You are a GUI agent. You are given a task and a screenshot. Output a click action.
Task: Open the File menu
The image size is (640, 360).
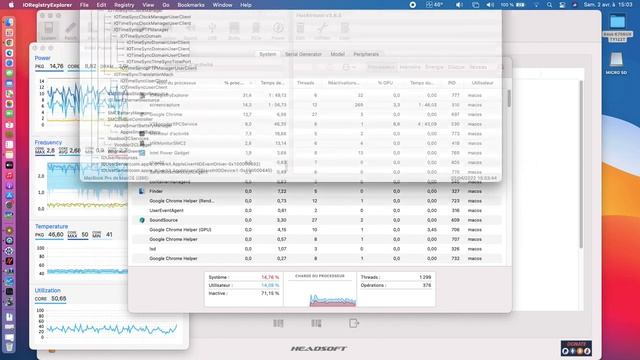(x=84, y=5)
